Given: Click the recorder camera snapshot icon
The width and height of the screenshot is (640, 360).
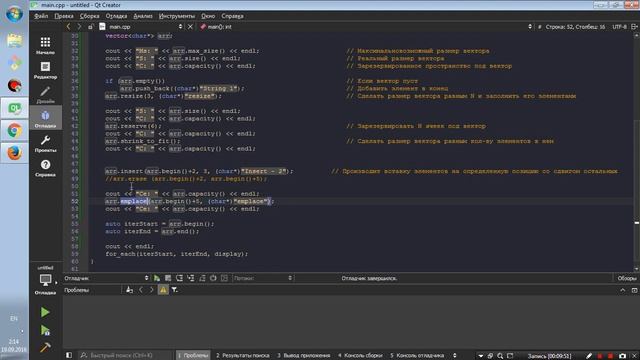Looking at the screenshot, I should (x=622, y=356).
